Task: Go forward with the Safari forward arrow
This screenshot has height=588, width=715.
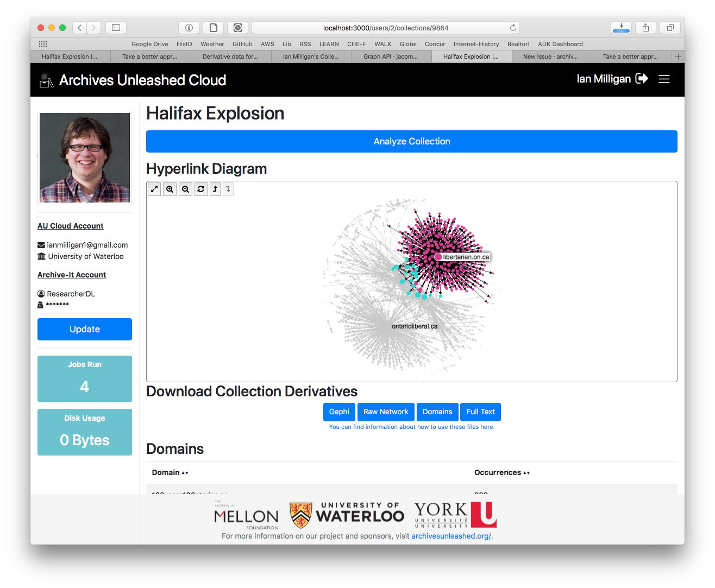Action: (94, 28)
